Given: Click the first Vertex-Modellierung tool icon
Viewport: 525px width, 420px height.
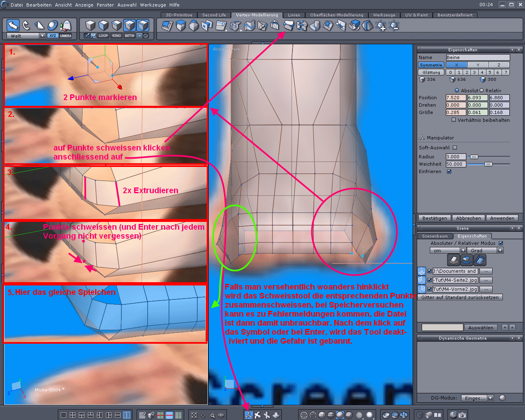Looking at the screenshot, I should [167, 26].
